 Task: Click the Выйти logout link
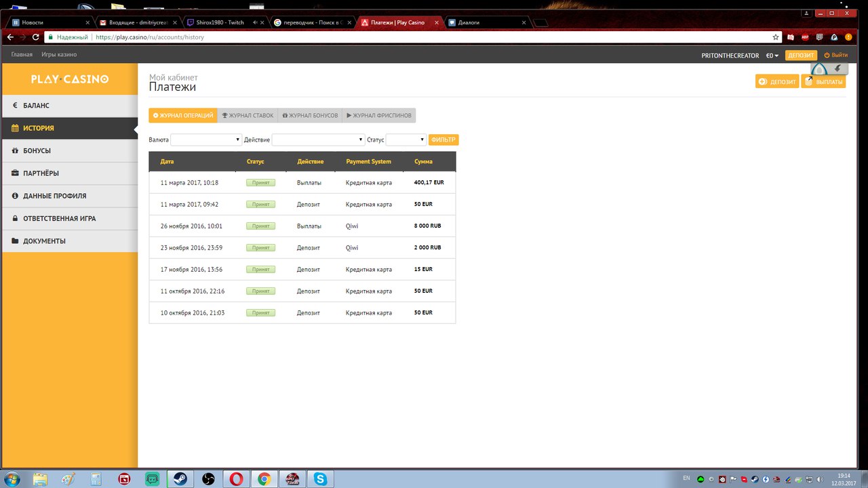(835, 56)
